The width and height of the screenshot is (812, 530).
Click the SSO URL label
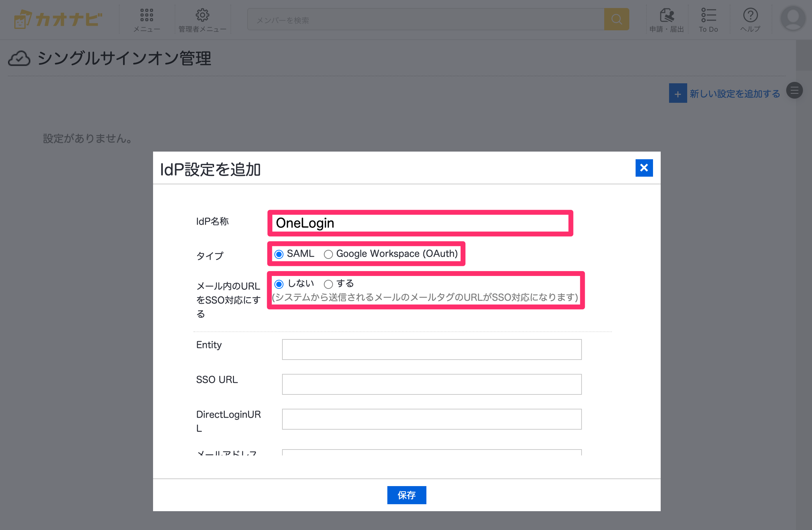pyautogui.click(x=217, y=379)
